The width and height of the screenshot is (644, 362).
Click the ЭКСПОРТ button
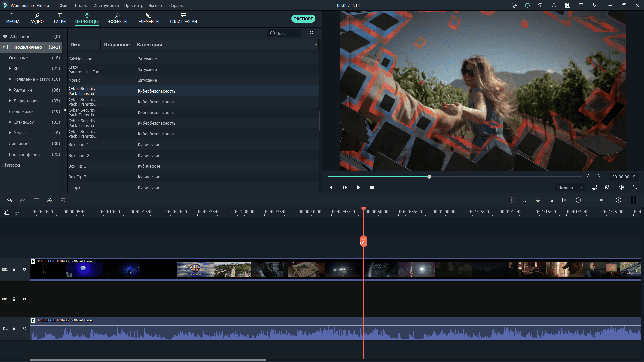[x=303, y=19]
